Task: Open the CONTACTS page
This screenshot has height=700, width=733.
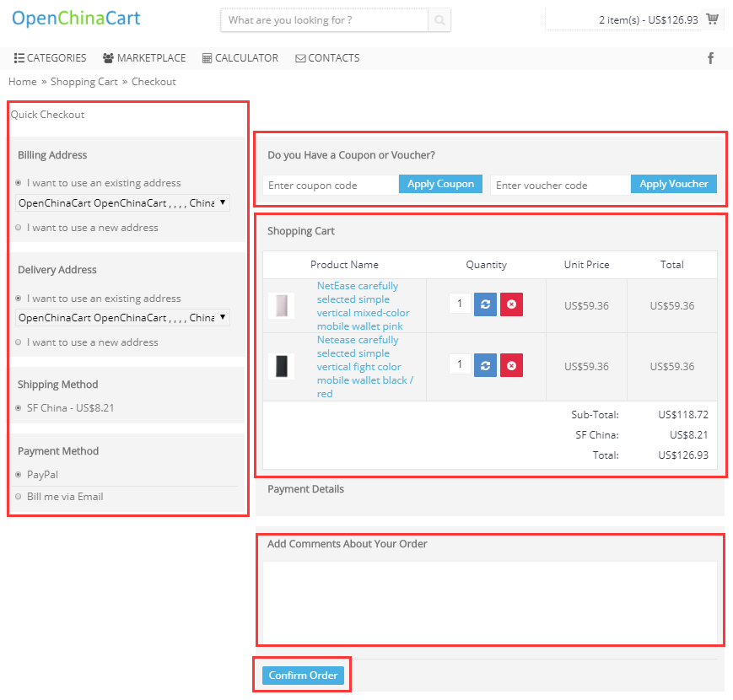Action: [x=328, y=58]
